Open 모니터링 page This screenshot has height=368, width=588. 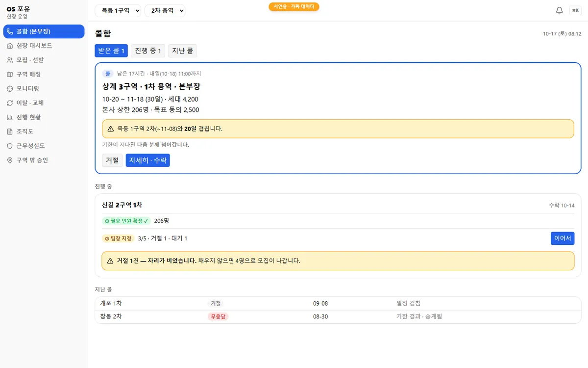point(44,88)
